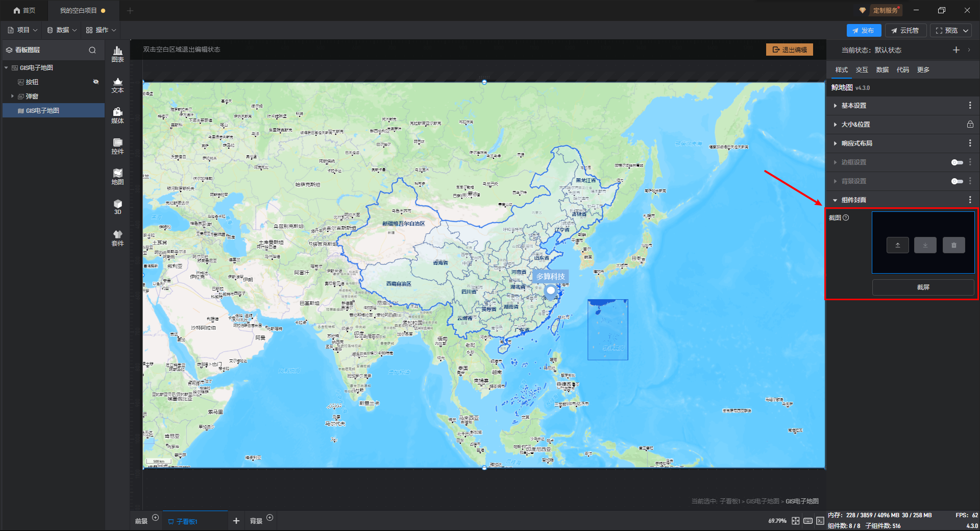Screen dimensions: 980x531
Task: Open the 3D components panel
Action: pyautogui.click(x=117, y=207)
